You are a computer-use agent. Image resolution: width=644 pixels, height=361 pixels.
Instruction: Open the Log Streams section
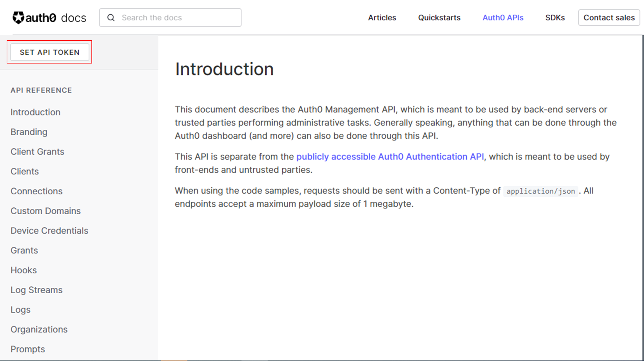[36, 290]
